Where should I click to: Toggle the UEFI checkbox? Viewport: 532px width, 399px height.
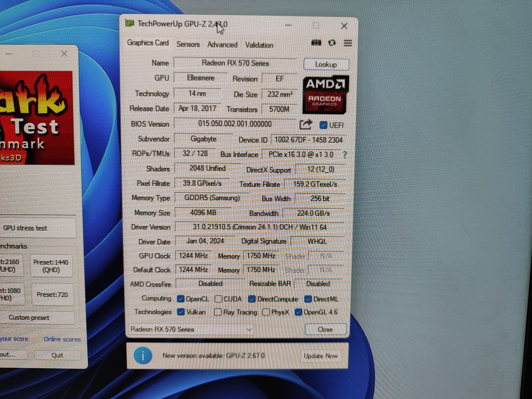point(323,125)
